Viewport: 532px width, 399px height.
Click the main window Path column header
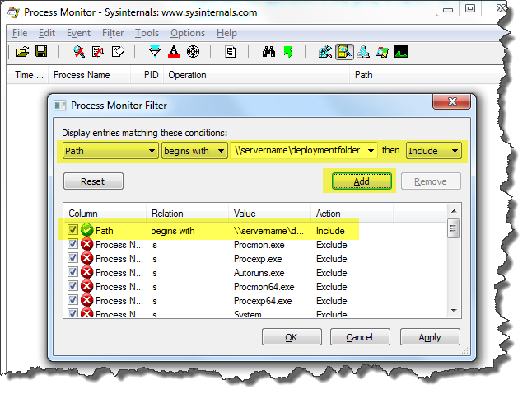point(427,75)
